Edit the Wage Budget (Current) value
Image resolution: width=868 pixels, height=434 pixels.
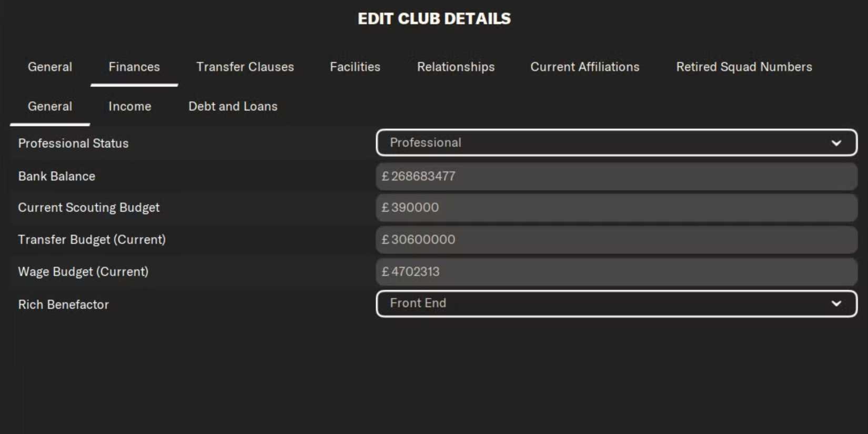[x=615, y=272]
